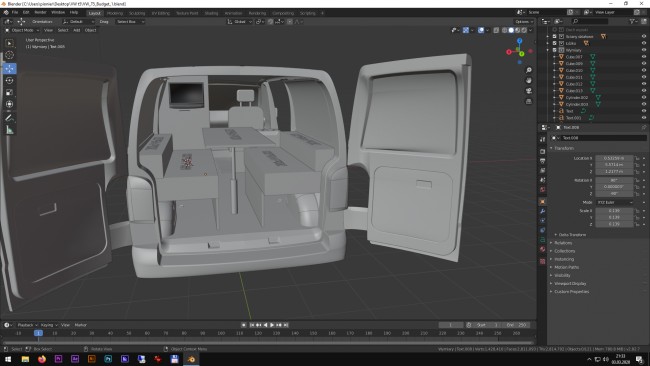650x366 pixels.
Task: Activate the Scale tool
Action: 10,92
